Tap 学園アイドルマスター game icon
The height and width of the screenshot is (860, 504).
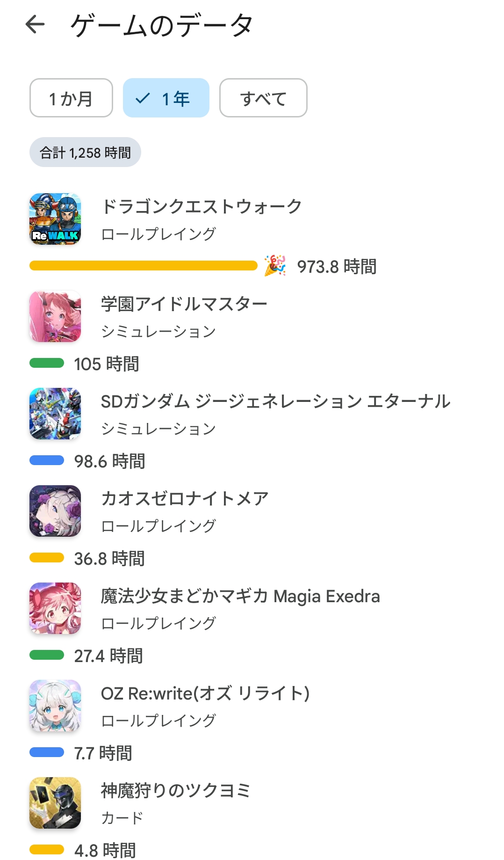tap(55, 316)
